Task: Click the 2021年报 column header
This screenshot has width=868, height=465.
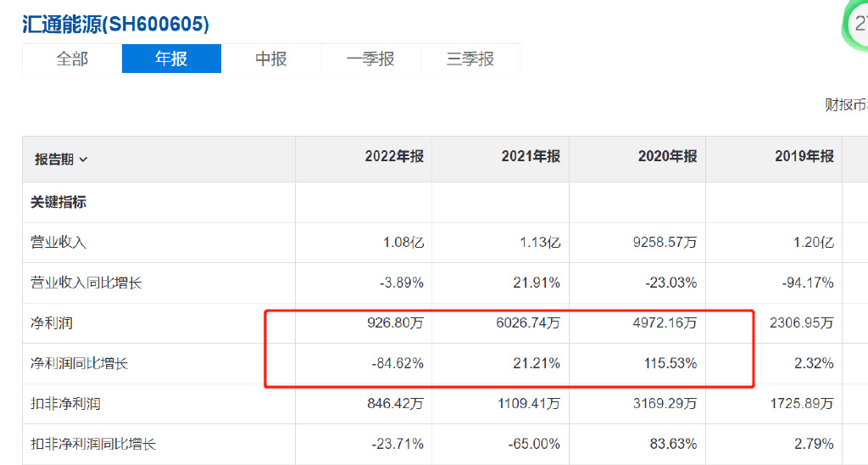Action: coord(531,157)
